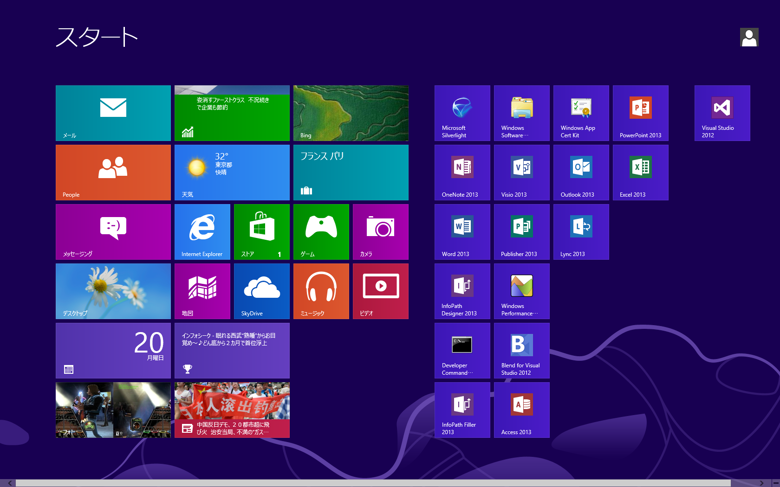
Task: Open the Travel tile フランス パリ
Action: click(x=351, y=172)
